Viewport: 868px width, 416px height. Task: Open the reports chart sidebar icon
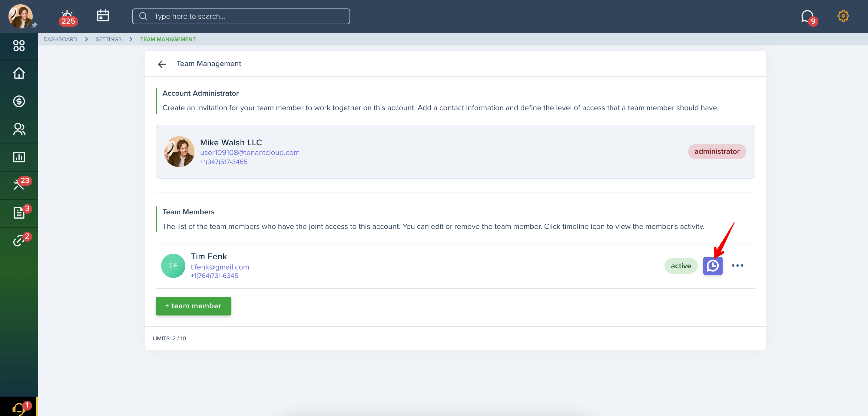(x=19, y=157)
